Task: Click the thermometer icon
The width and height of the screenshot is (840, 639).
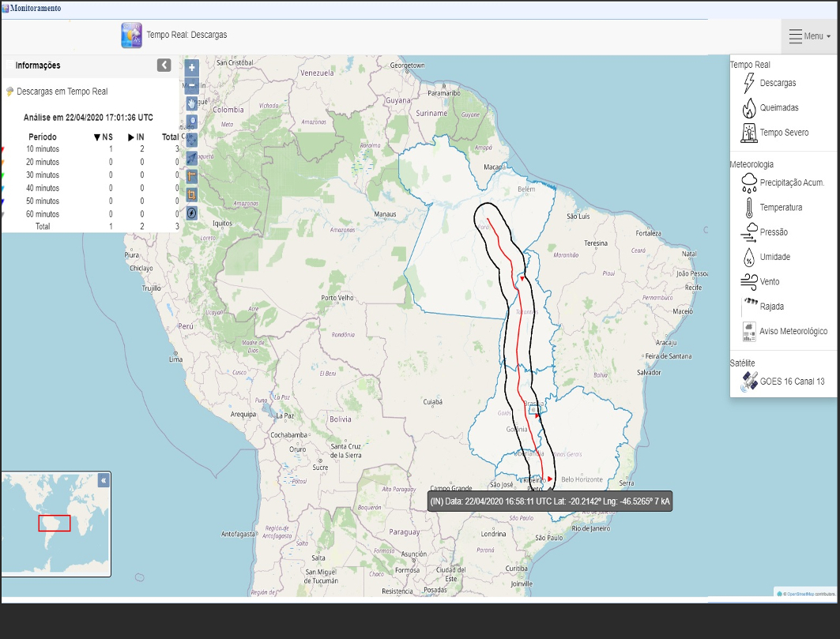Action: click(749, 207)
